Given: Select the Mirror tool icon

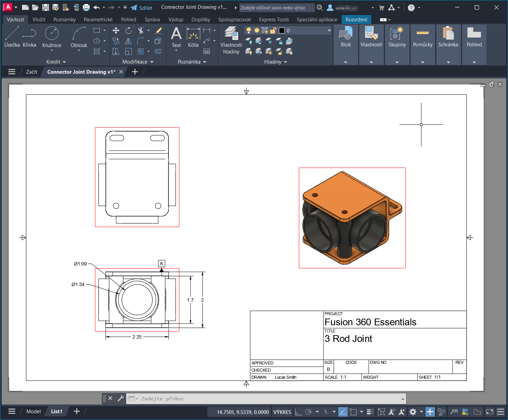Looking at the screenshot, I should 129,41.
